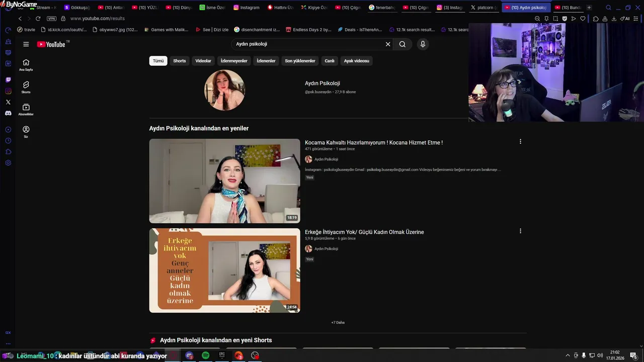Click the www.youtube.com/results address bar

pyautogui.click(x=97, y=19)
